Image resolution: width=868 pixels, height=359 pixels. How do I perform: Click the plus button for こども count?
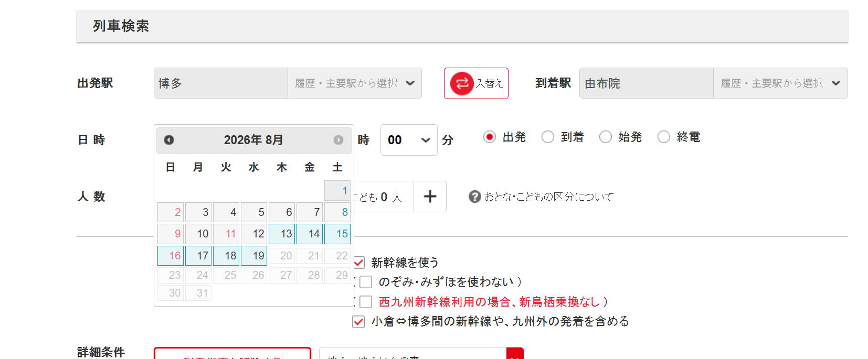coord(430,197)
